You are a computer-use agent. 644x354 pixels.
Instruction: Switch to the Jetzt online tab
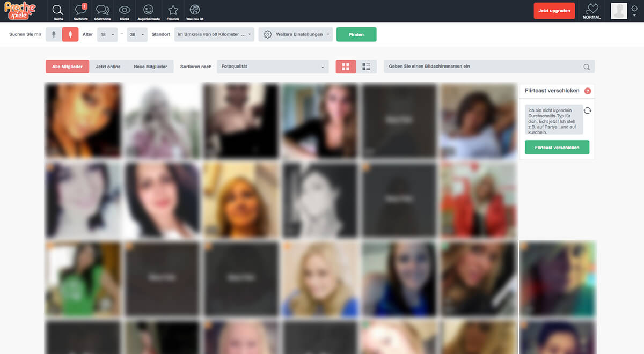pyautogui.click(x=108, y=67)
